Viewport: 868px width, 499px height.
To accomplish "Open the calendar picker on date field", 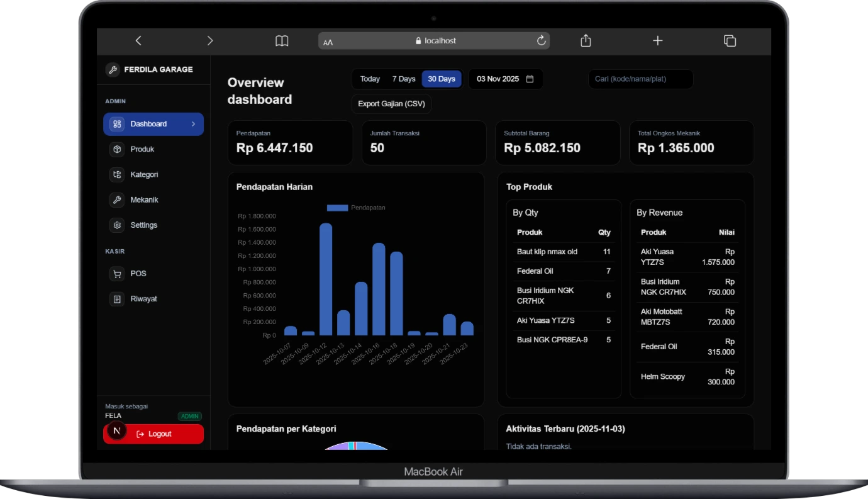I will 530,79.
